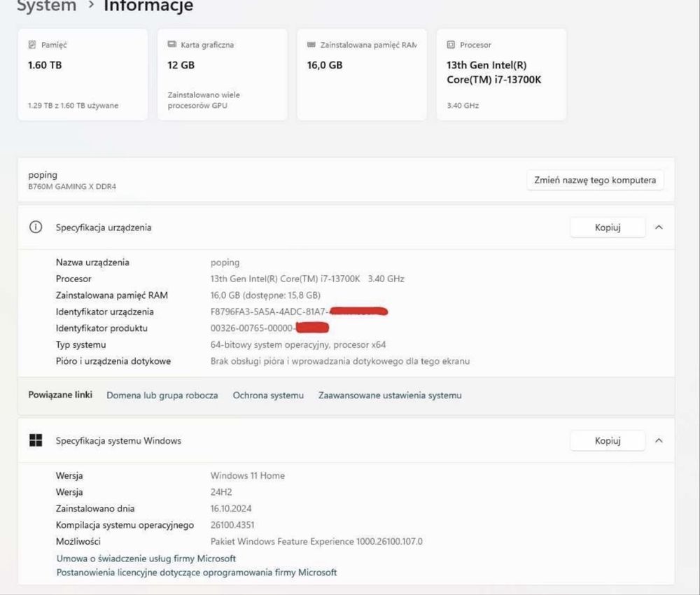
Task: Click the Nazwa urządzenia label
Action: pyautogui.click(x=92, y=262)
